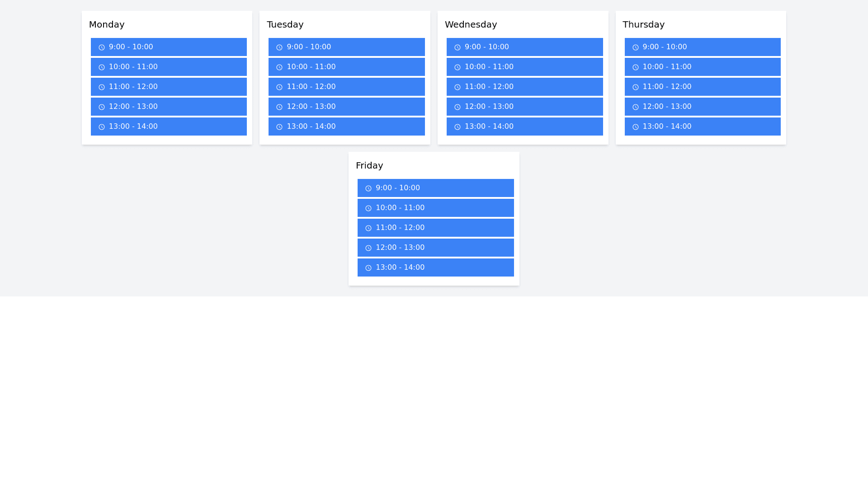Click clock icon on Tuesday 11:00 - 12:00 slot

point(279,87)
